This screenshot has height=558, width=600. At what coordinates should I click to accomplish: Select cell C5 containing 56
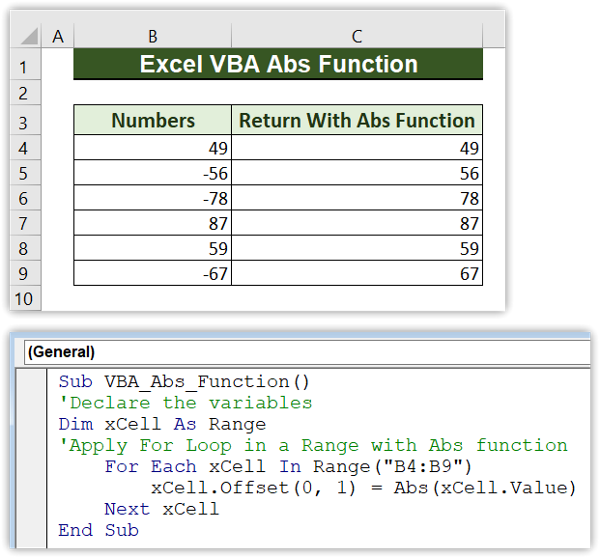tap(357, 173)
